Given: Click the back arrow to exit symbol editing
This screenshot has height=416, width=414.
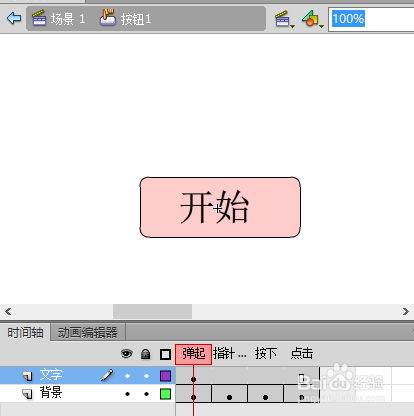Looking at the screenshot, I should [x=14, y=18].
